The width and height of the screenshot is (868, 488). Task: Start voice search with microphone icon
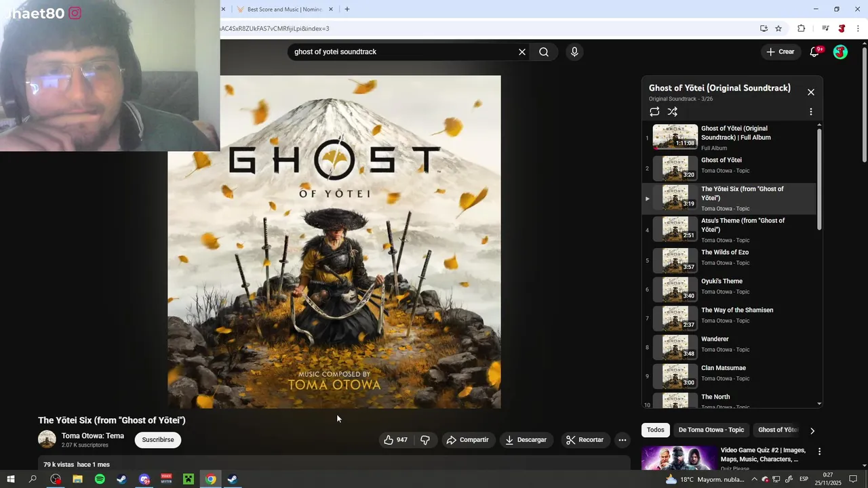[x=574, y=52]
